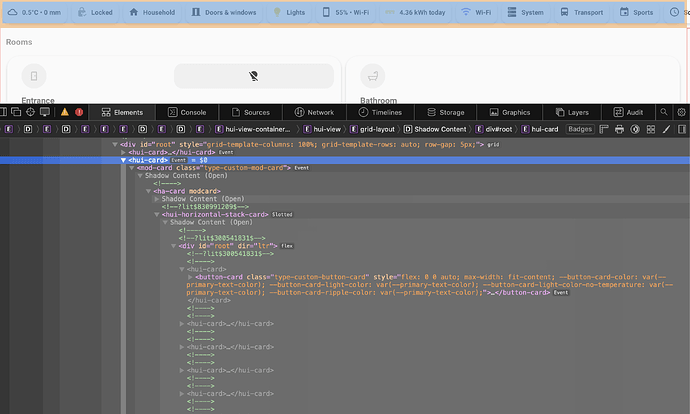Select the hui-view-container breadcrumb
The height and width of the screenshot is (414, 690).
(254, 129)
